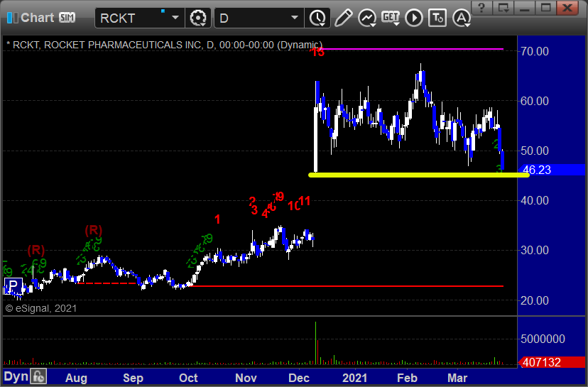
Task: Select the magenta horizontal line near 70.00
Action: (x=413, y=49)
